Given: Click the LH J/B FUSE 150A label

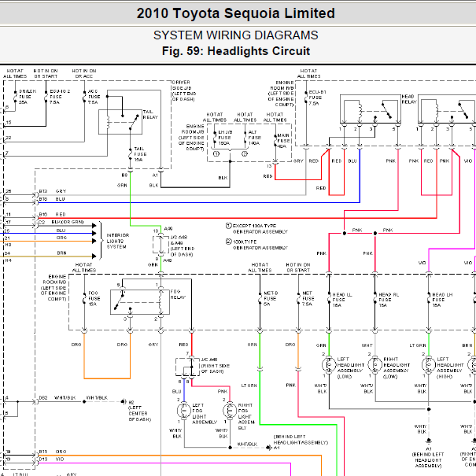Looking at the screenshot, I should [x=225, y=138].
